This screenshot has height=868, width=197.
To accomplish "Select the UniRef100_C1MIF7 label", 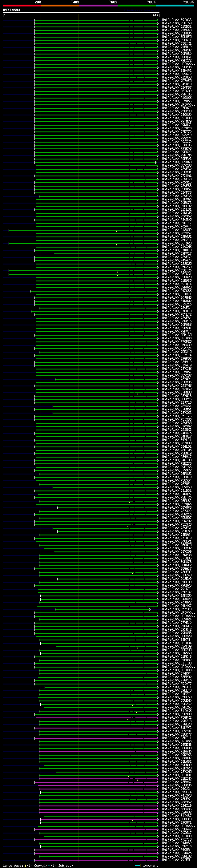I will [176, 223].
